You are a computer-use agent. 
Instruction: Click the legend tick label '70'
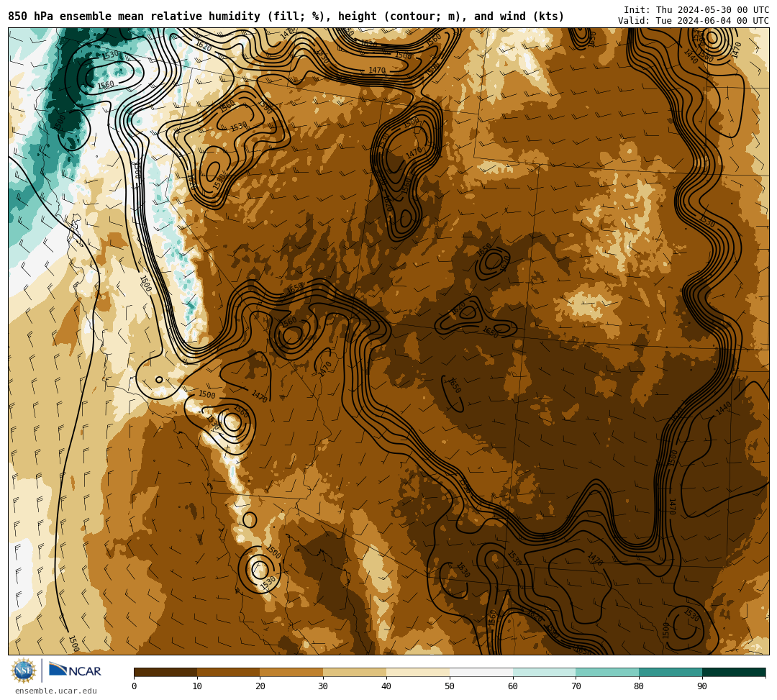[x=576, y=686]
